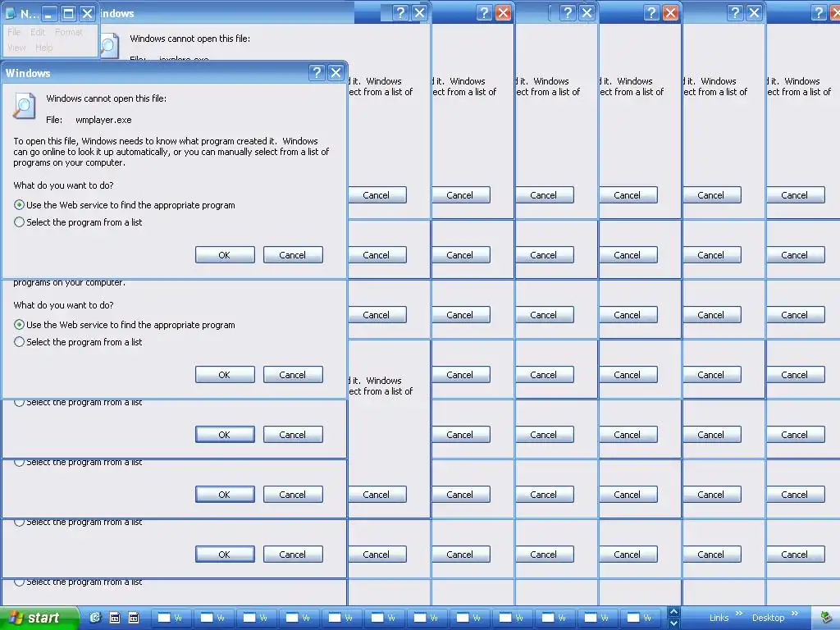Activate the last 'W' taskbar window button
The image size is (840, 630).
(x=640, y=618)
